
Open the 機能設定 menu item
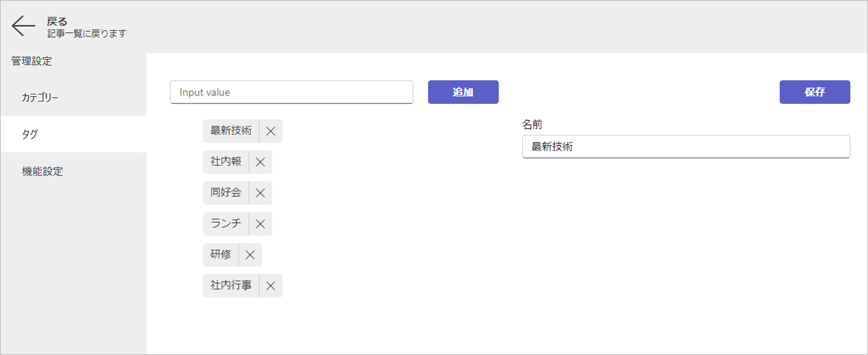(73, 171)
